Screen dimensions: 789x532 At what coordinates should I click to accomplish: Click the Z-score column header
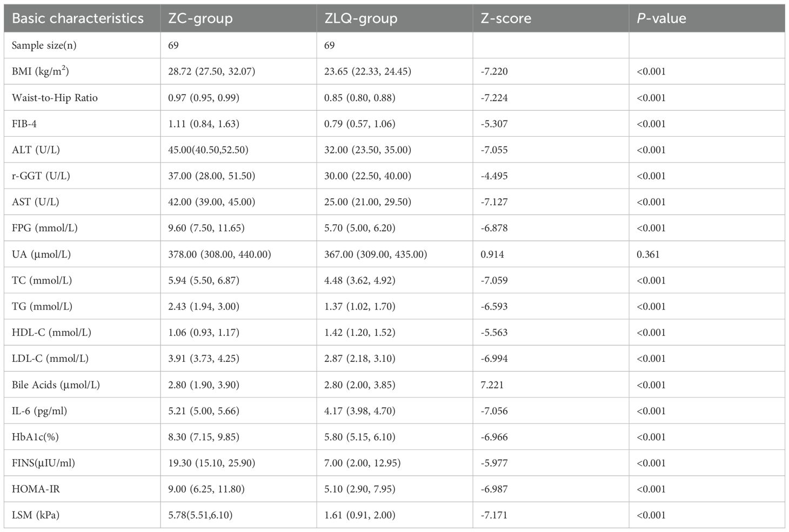pyautogui.click(x=506, y=18)
